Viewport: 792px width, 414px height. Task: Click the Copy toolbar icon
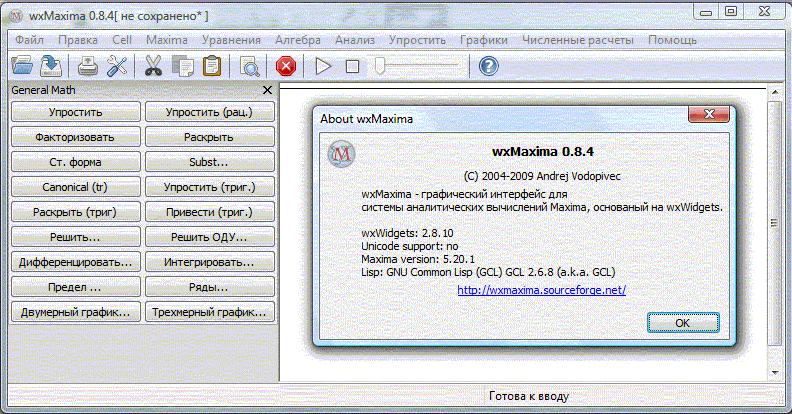182,66
